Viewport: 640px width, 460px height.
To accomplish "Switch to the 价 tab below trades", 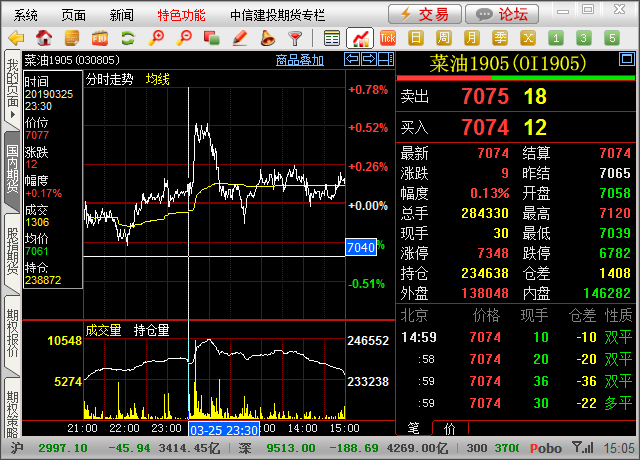I will pos(449,428).
